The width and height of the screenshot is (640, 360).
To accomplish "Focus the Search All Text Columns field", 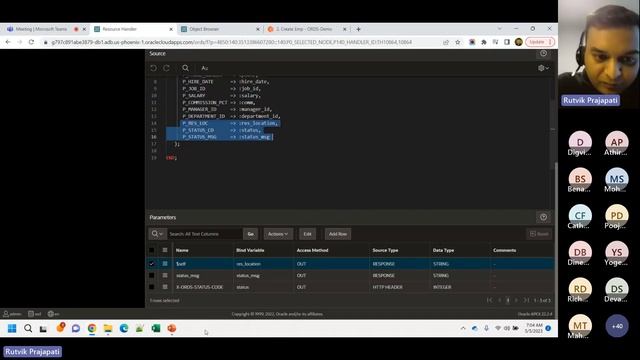I will pos(204,234).
